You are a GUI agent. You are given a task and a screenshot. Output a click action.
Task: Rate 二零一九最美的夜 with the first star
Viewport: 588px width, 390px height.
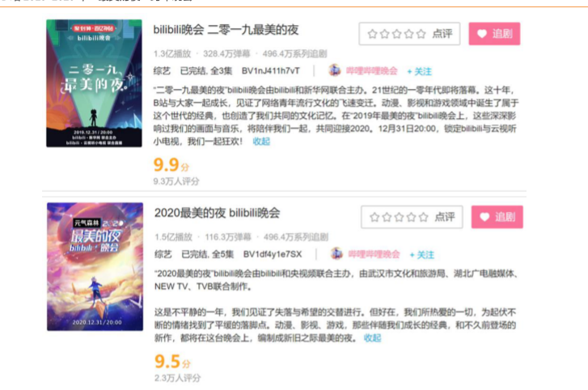[372, 34]
